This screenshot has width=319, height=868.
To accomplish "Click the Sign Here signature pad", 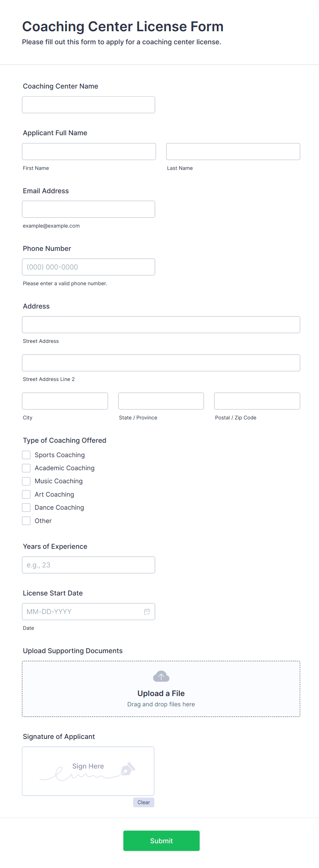I will click(x=88, y=771).
